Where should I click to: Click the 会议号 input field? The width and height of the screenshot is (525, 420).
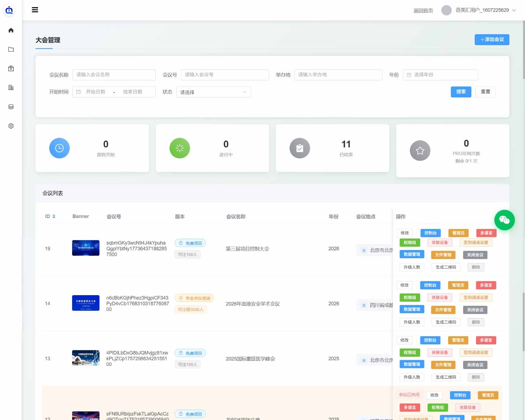(x=225, y=75)
